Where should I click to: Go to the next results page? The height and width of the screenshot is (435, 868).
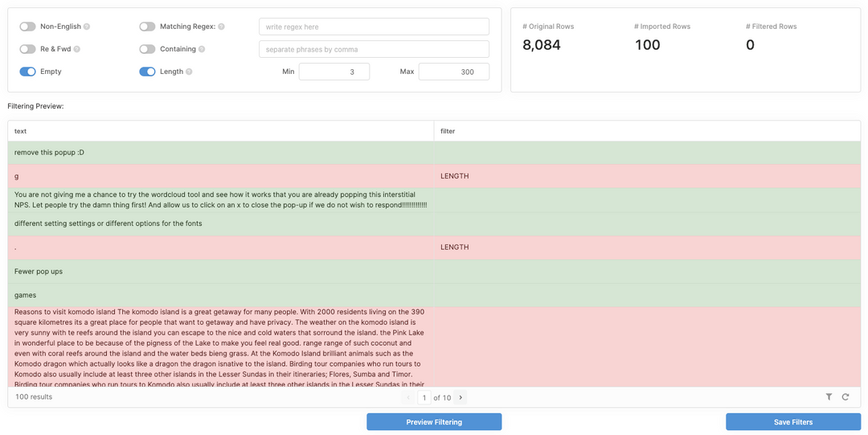click(x=461, y=397)
